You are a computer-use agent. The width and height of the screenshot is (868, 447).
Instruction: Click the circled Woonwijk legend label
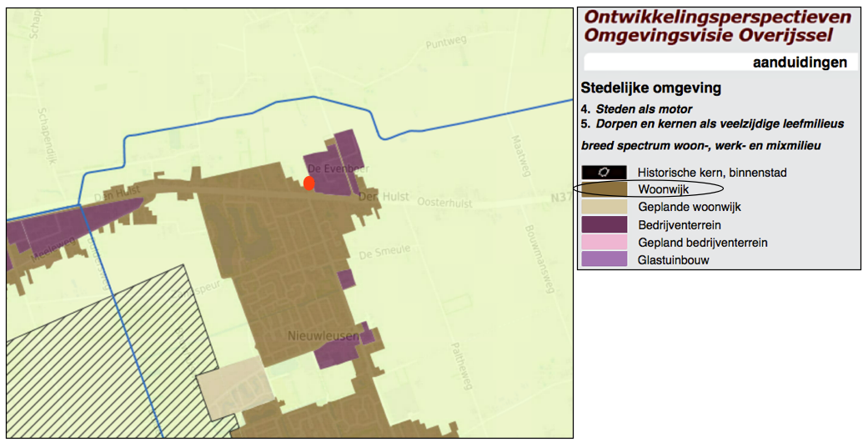(x=664, y=190)
